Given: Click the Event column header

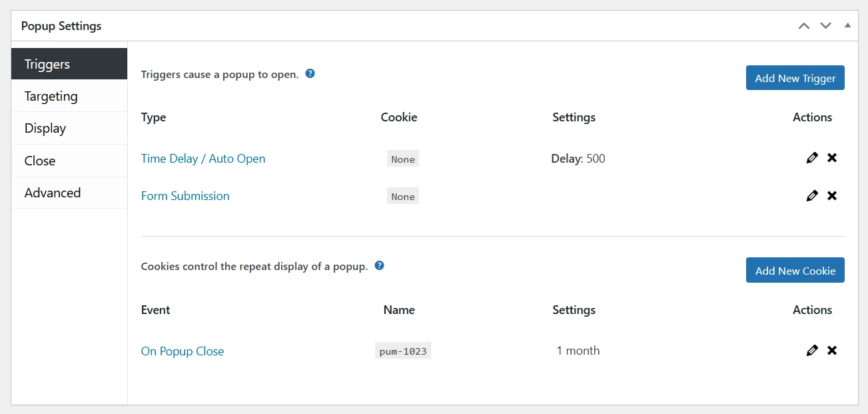Looking at the screenshot, I should pos(156,310).
